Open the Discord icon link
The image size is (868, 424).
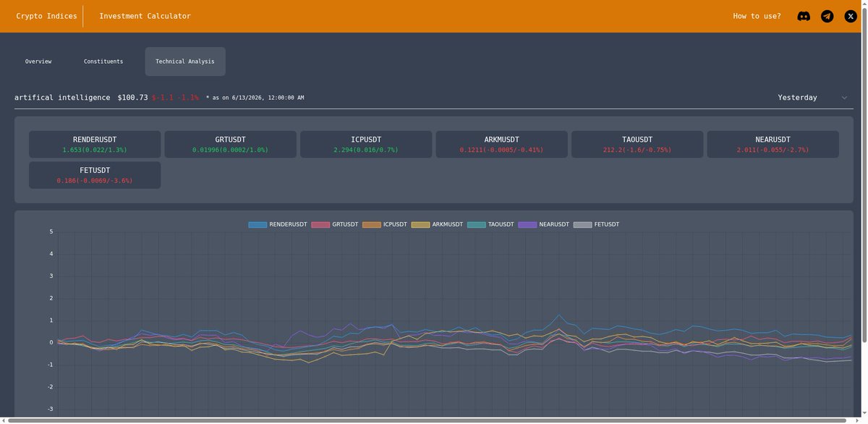coord(804,16)
